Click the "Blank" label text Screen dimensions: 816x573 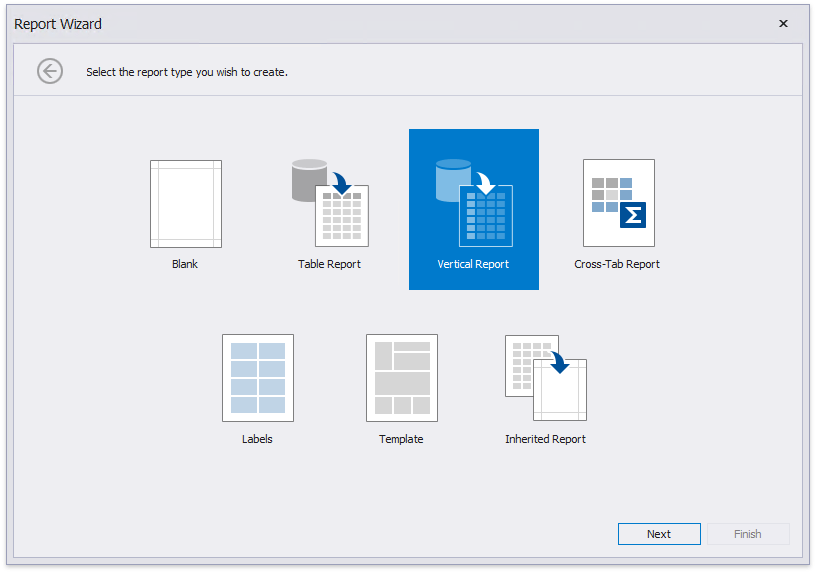185,264
